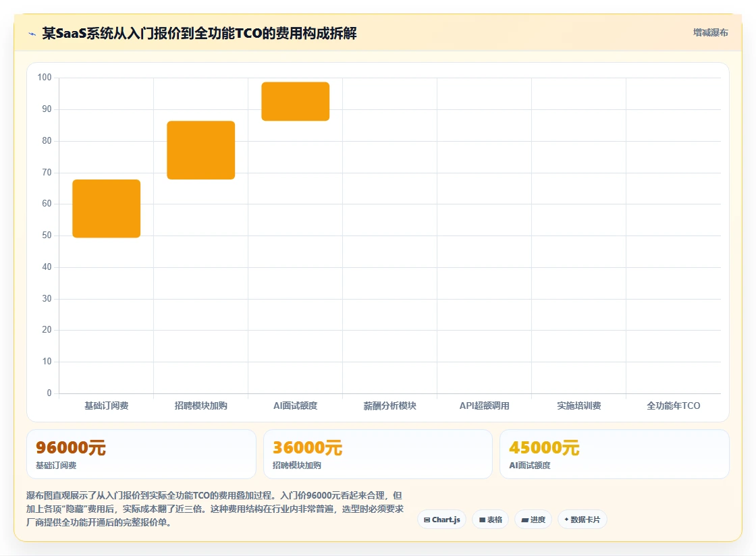This screenshot has width=756, height=556.
Task: Click the 招聘模块加购 waterfall bar
Action: point(201,150)
